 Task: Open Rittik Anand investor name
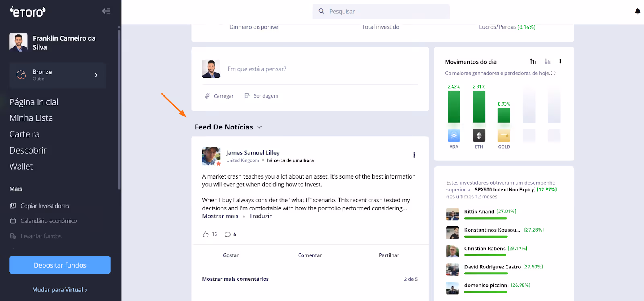pos(479,212)
